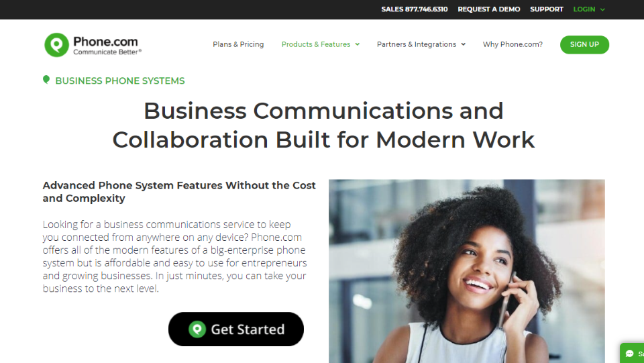Click the Partners & Integrations menu label
The height and width of the screenshot is (363, 644).
click(417, 44)
